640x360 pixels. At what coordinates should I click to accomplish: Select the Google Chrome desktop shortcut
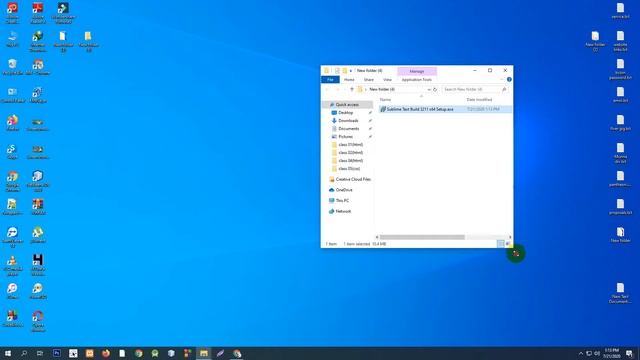[x=13, y=182]
